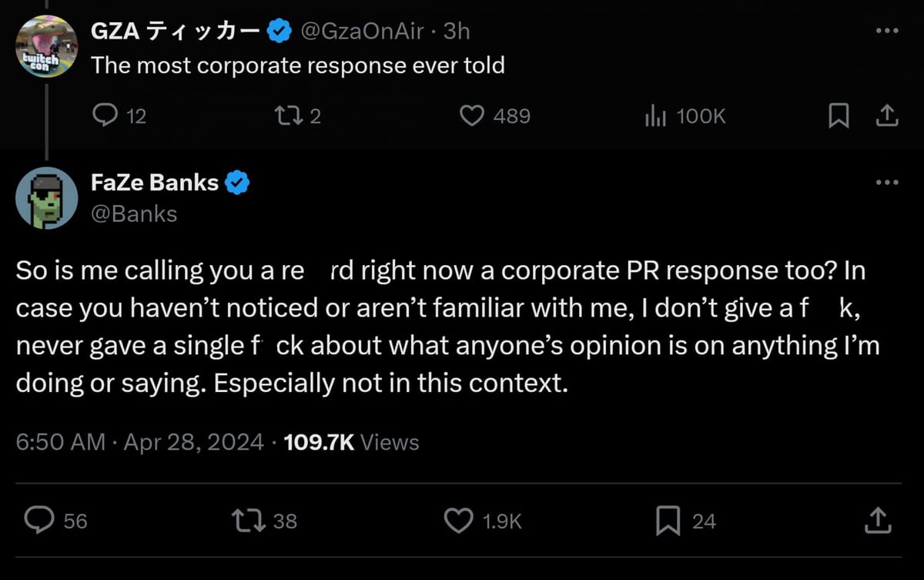Open more options menu for FaZe Banks
This screenshot has height=580, width=924.
pos(885,181)
